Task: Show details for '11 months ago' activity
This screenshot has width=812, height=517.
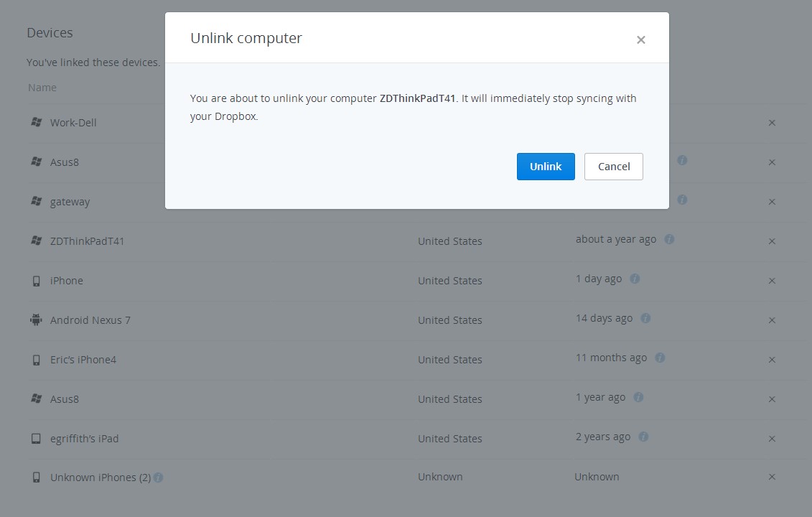Action: (660, 358)
